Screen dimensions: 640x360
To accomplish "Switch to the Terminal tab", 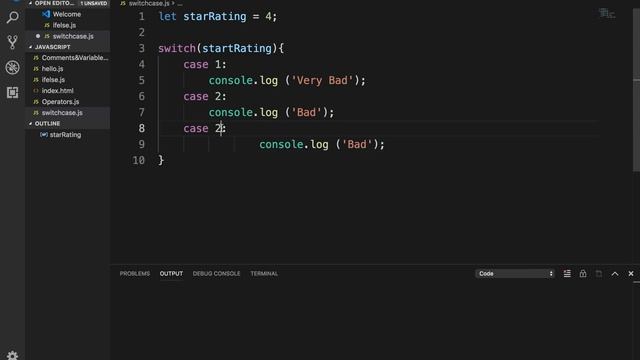I will pos(264,273).
